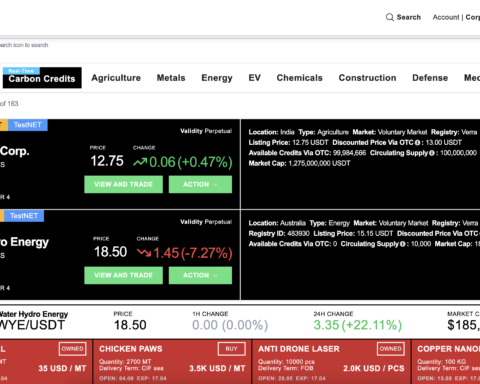Viewport: 480px width, 384px height.
Task: Click price 12.75 on Corp. listing
Action: 107,161
